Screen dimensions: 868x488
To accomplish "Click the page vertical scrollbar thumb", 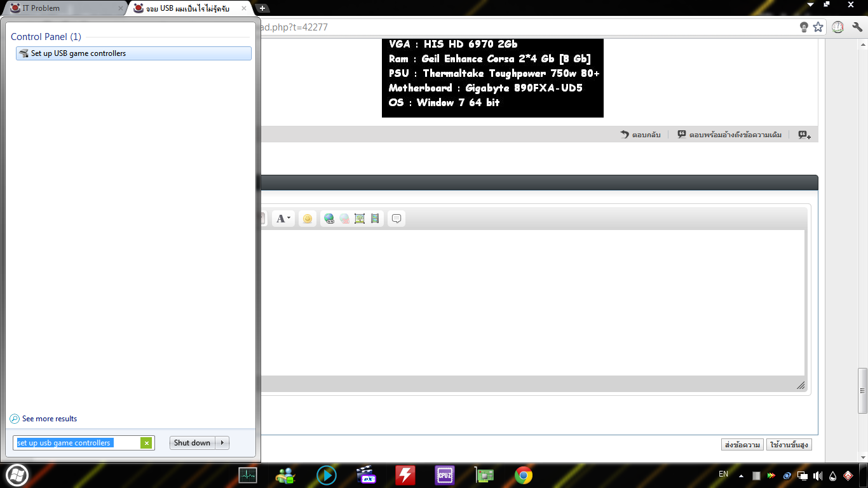I will [x=862, y=390].
